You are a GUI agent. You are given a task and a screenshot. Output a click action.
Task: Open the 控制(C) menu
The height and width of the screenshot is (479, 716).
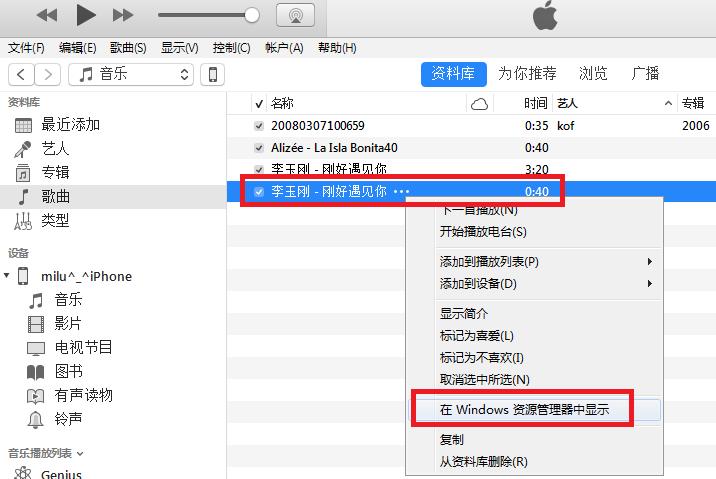coord(231,47)
